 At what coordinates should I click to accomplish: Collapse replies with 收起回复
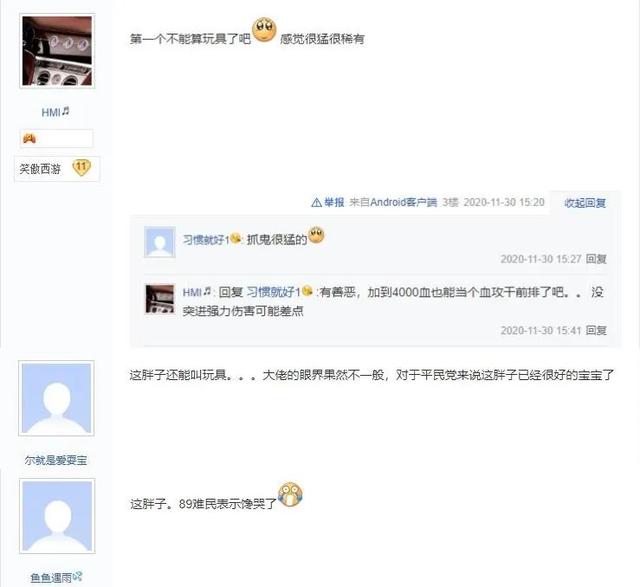(x=585, y=202)
